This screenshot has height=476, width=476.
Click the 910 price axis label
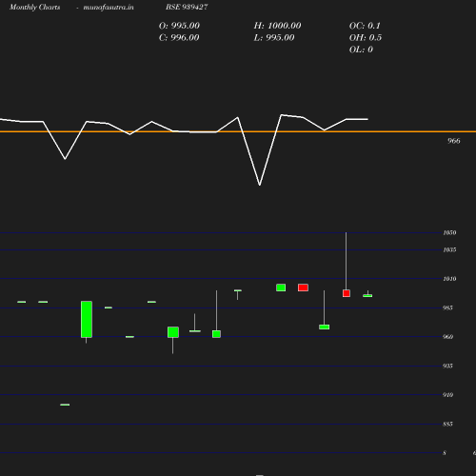tap(447, 395)
